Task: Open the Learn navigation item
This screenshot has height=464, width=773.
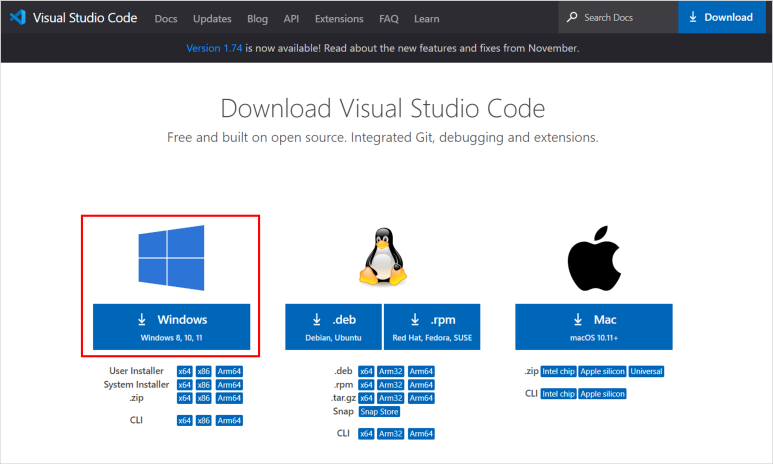Action: tap(426, 19)
